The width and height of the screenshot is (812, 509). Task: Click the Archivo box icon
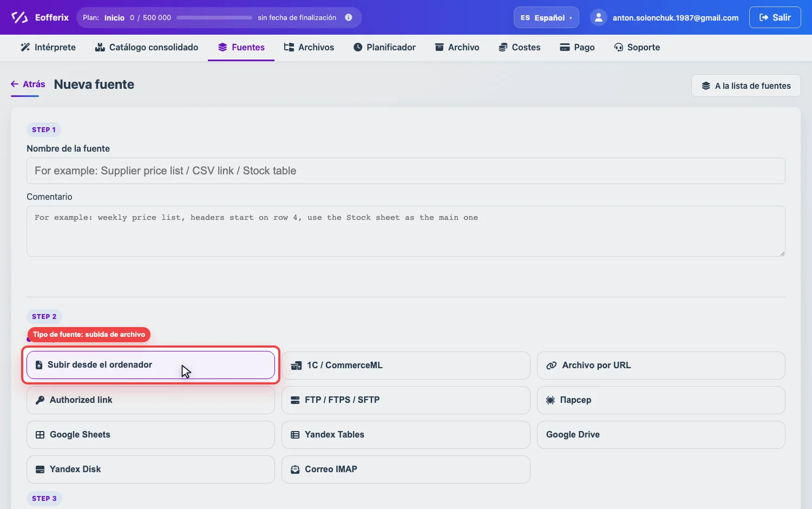point(440,47)
